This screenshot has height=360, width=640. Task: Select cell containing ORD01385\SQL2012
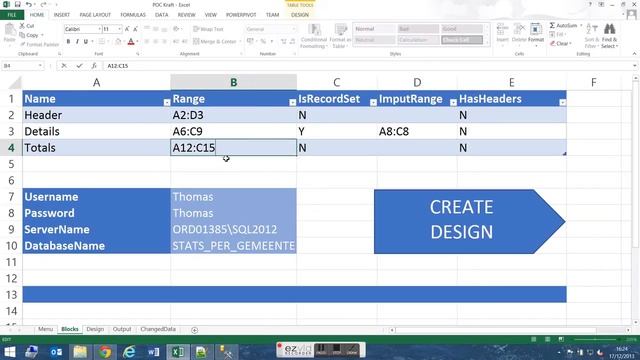tap(233, 229)
